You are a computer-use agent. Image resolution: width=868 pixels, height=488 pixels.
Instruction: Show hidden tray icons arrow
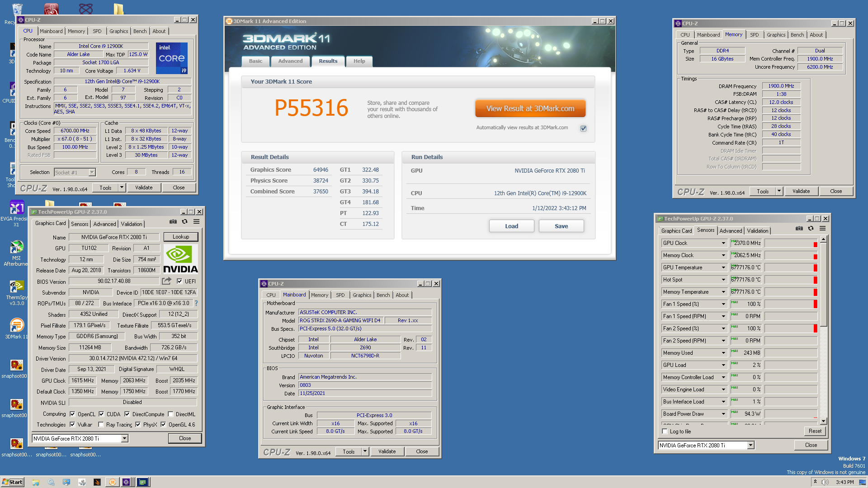815,482
